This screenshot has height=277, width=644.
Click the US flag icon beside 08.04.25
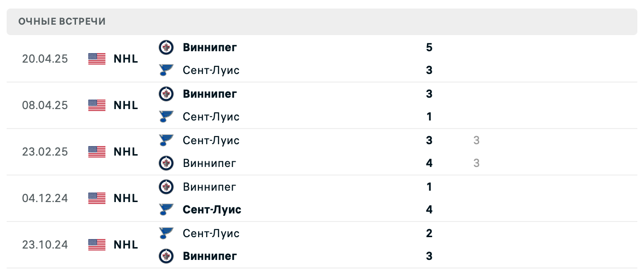point(97,105)
